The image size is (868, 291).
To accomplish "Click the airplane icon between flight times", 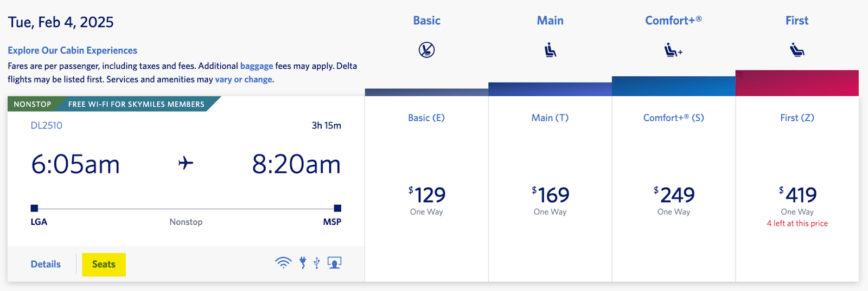I will 186,163.
